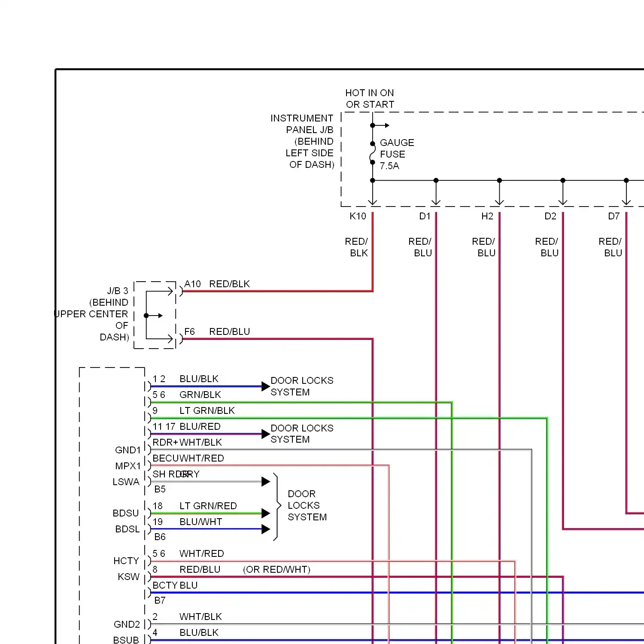Click the "BDSU" terminal label
Image resolution: width=644 pixels, height=644 pixels.
126,513
